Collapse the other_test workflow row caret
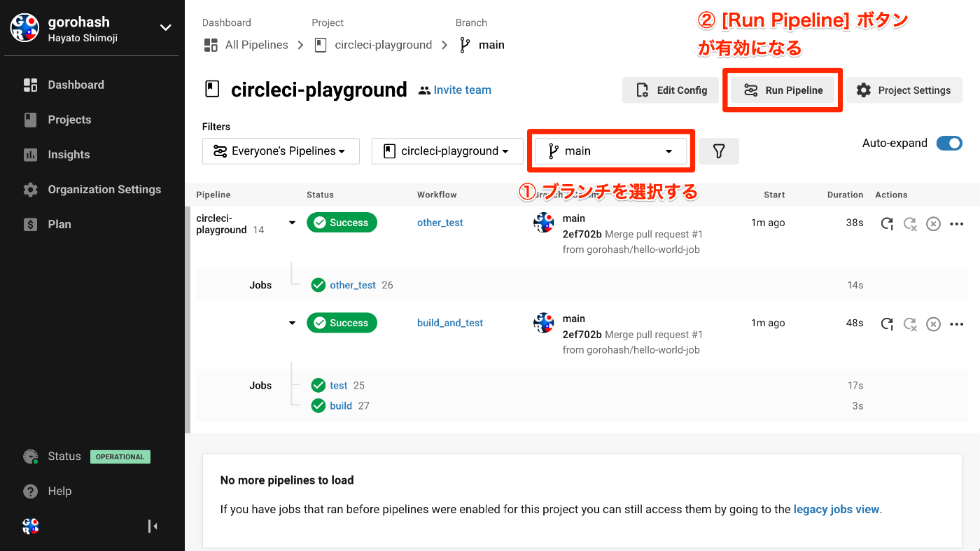980x551 pixels. coord(292,223)
